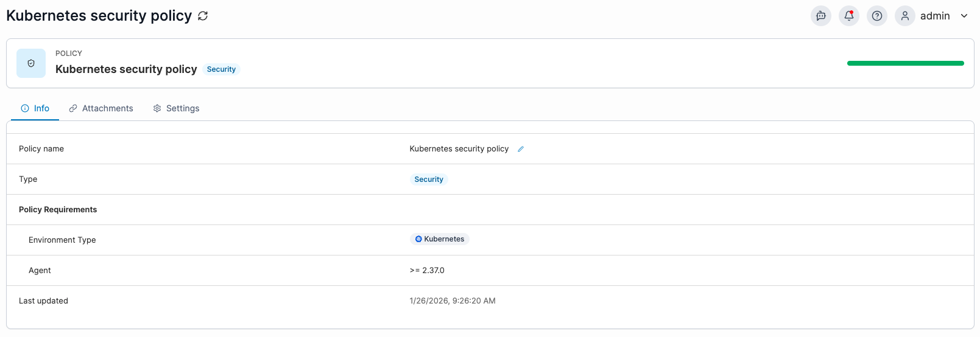Viewport: 980px width, 337px height.
Task: Click the shield policy icon in the card
Action: pos(31,63)
